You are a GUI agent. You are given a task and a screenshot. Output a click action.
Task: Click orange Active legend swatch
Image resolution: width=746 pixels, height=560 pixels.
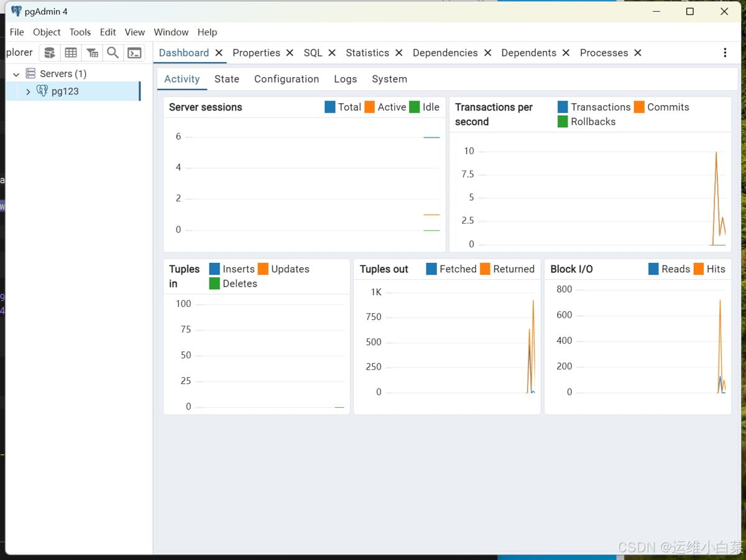coord(370,107)
